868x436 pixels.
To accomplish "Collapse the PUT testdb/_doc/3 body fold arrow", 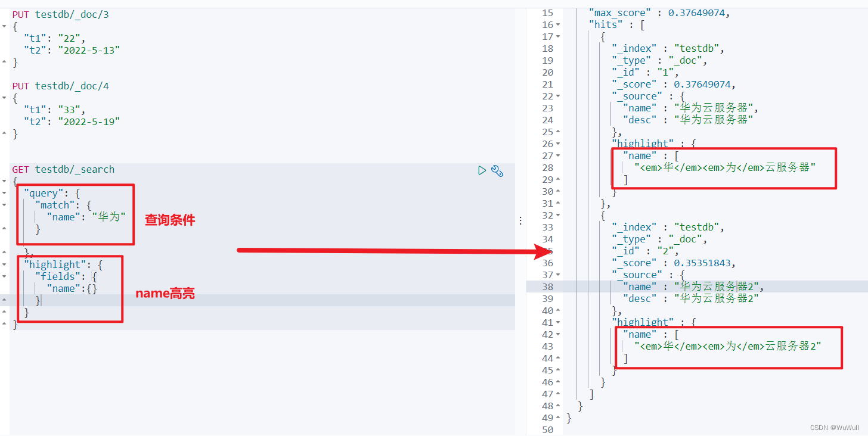I will tap(5, 26).
